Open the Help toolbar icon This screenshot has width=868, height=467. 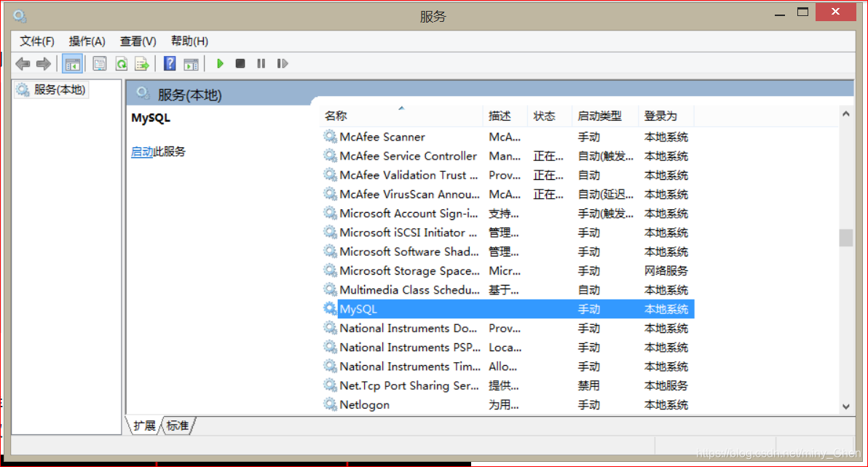pyautogui.click(x=170, y=63)
